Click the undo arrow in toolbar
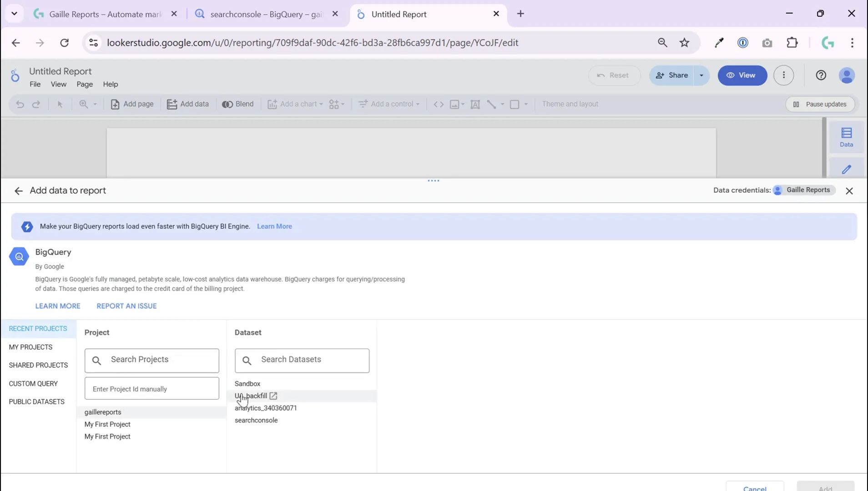This screenshot has height=491, width=868. [20, 104]
